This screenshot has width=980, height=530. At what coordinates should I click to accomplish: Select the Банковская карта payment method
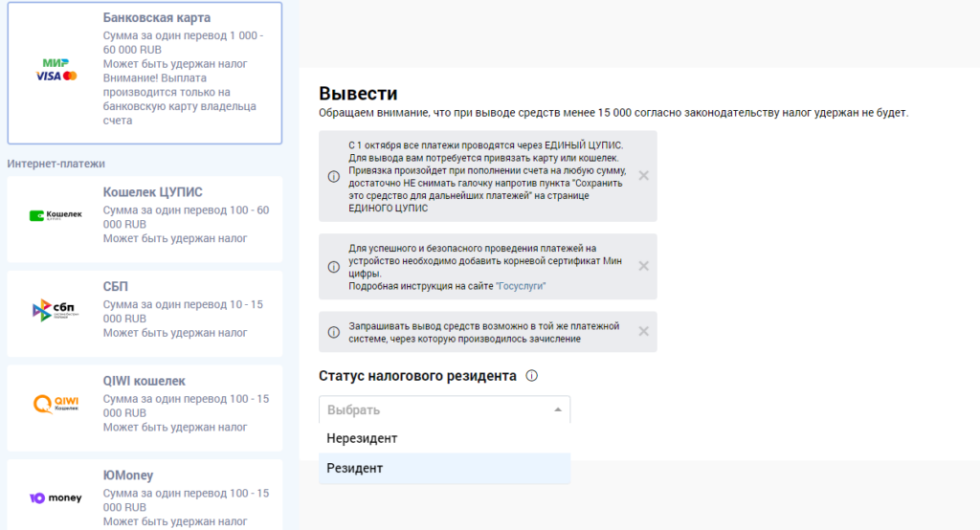[x=145, y=73]
